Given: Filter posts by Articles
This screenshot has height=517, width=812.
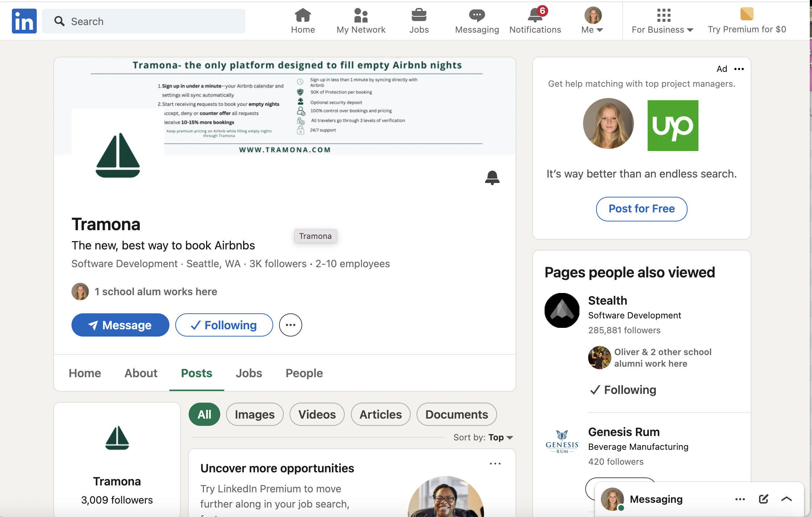Looking at the screenshot, I should pos(381,414).
